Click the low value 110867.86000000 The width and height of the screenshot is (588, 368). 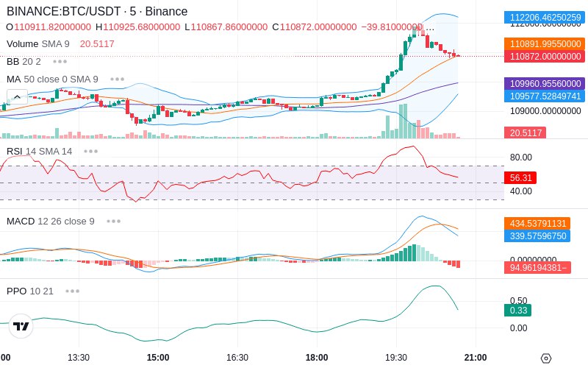[x=229, y=27]
